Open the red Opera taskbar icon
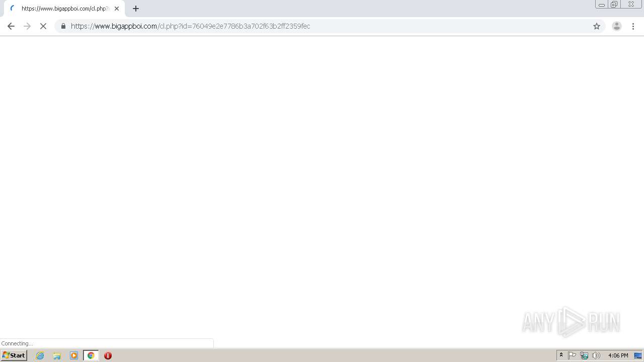Screen dimensions: 644x362 108,355
